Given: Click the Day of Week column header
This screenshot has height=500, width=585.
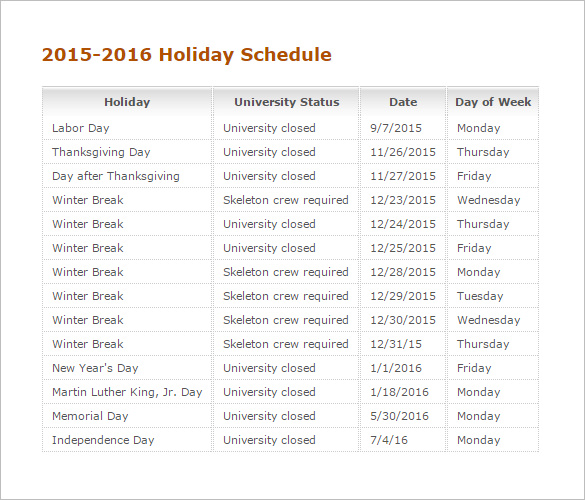Looking at the screenshot, I should (x=493, y=102).
